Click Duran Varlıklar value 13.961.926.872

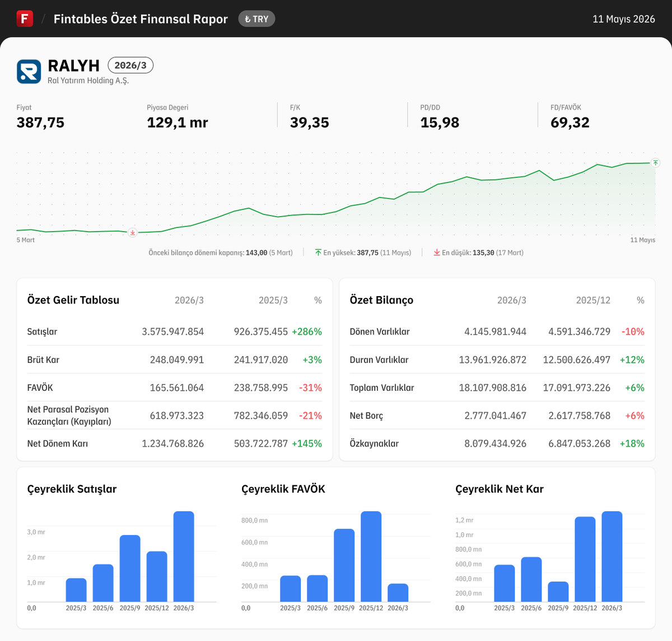pos(493,359)
